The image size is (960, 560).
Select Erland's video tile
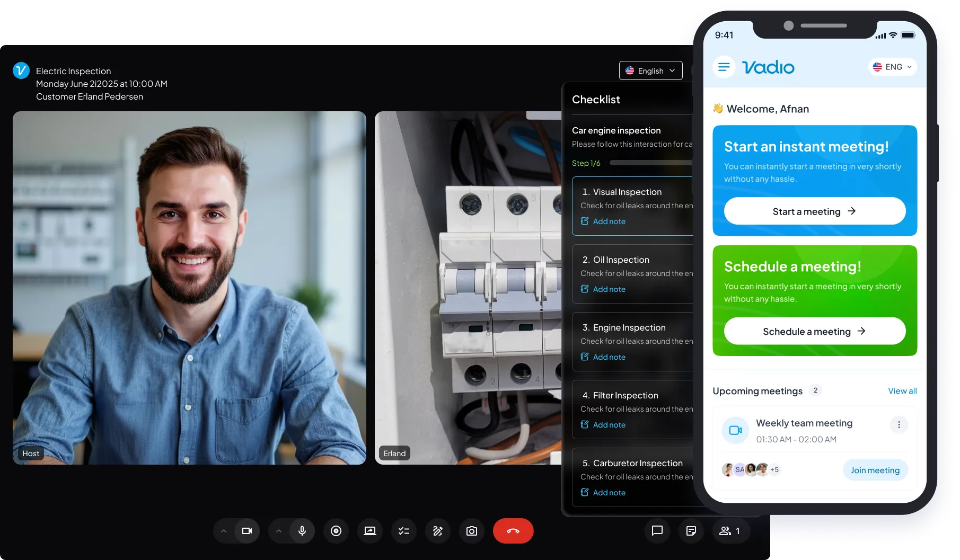[x=468, y=288]
